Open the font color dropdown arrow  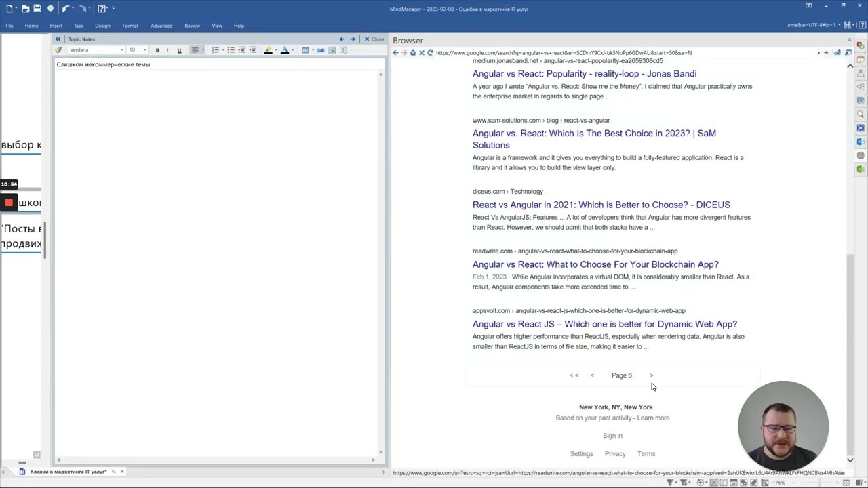click(292, 50)
